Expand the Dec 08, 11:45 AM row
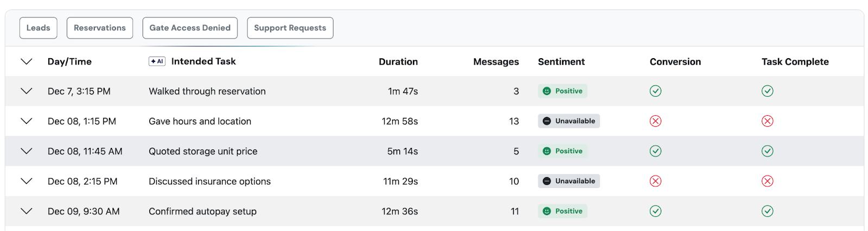Screen dimensions: 868x231 [27, 151]
